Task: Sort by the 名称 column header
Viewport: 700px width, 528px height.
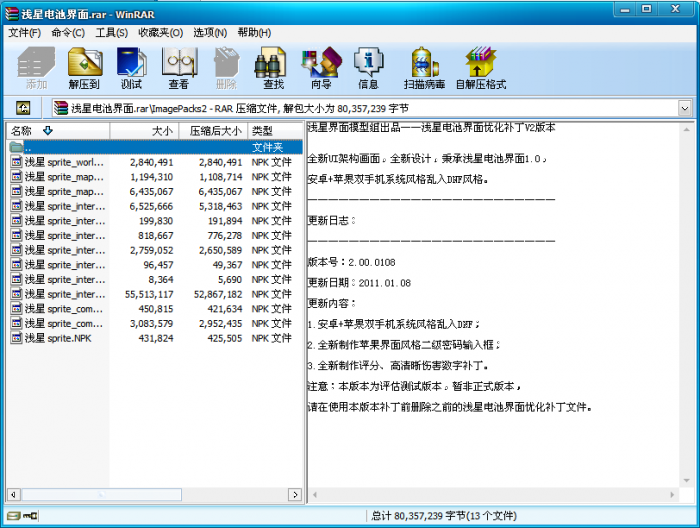Action: pyautogui.click(x=58, y=131)
